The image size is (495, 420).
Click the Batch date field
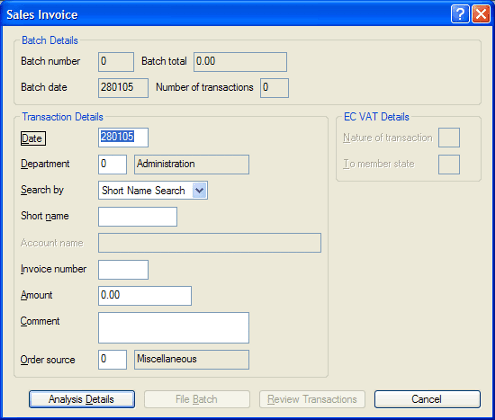[x=123, y=88]
